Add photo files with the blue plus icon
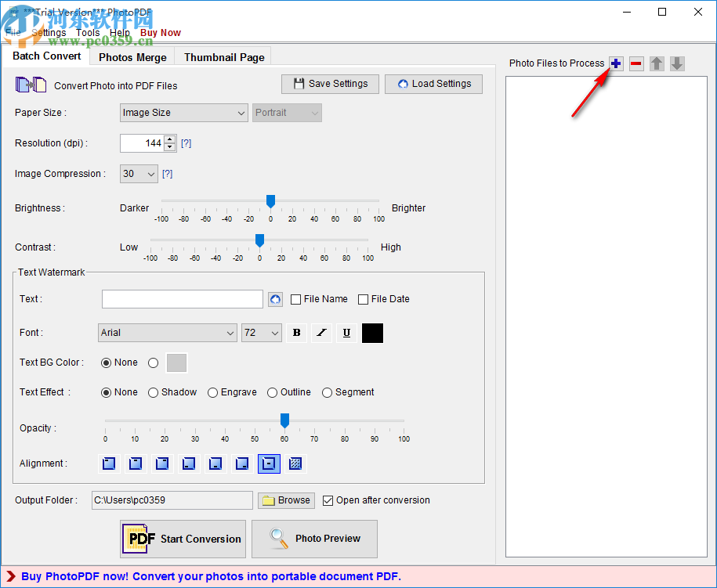The height and width of the screenshot is (588, 717). point(616,63)
